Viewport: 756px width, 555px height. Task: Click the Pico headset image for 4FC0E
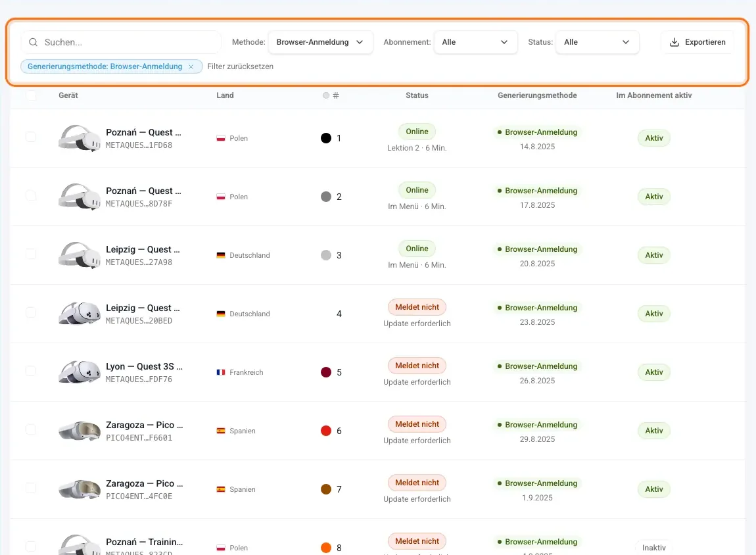(80, 489)
